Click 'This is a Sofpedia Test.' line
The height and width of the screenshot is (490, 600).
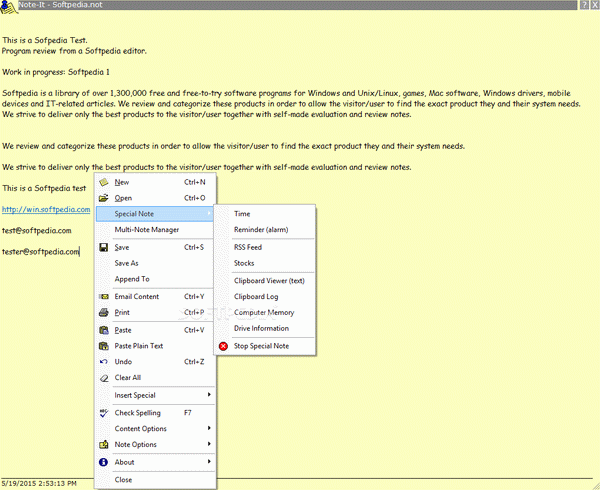coord(45,40)
